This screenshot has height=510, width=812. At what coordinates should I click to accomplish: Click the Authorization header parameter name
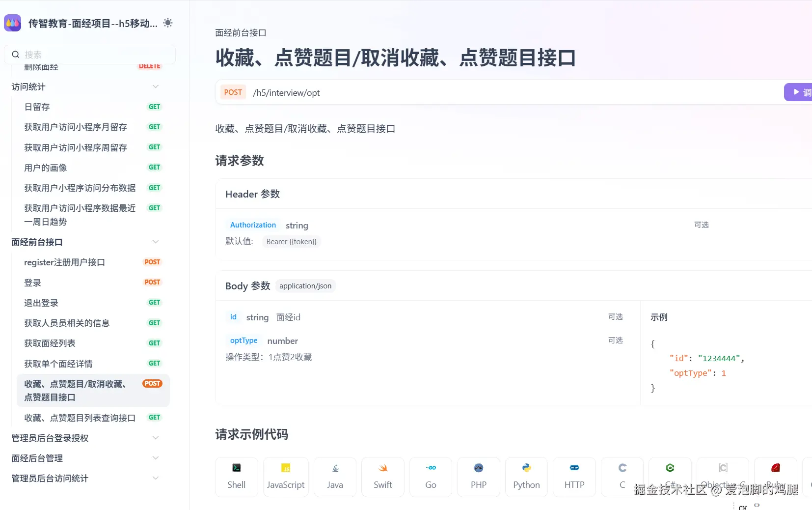(253, 225)
